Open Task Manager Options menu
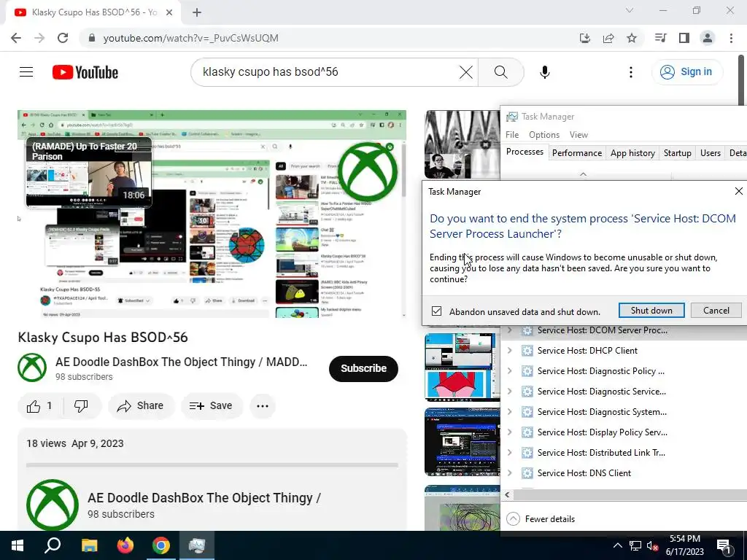Viewport: 747px width, 560px height. pos(544,135)
